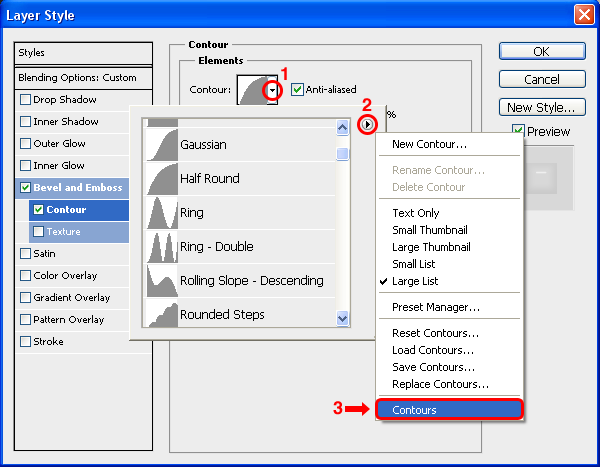The width and height of the screenshot is (600, 467).
Task: Click the OK button
Action: point(541,51)
